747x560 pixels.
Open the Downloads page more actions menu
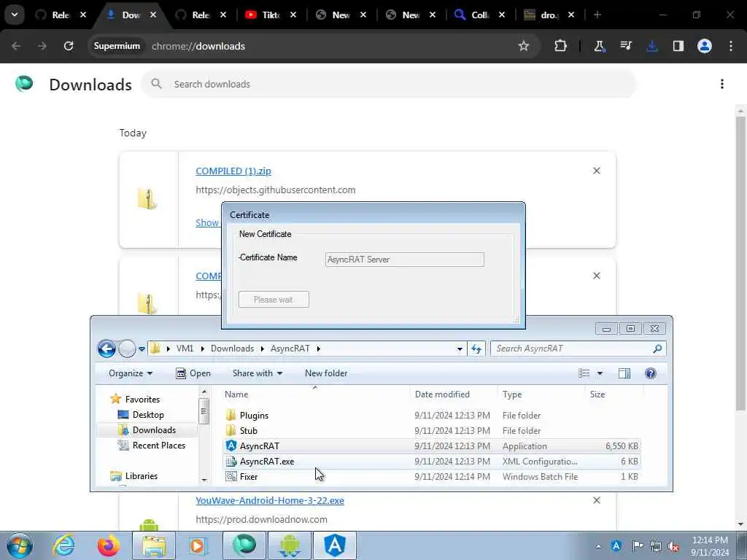tap(722, 85)
